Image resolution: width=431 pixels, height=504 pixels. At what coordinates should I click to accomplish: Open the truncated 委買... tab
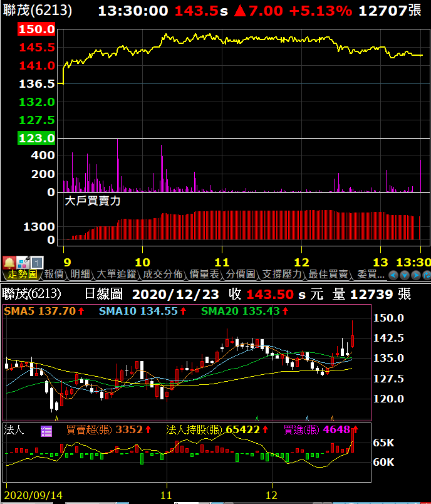click(x=371, y=274)
